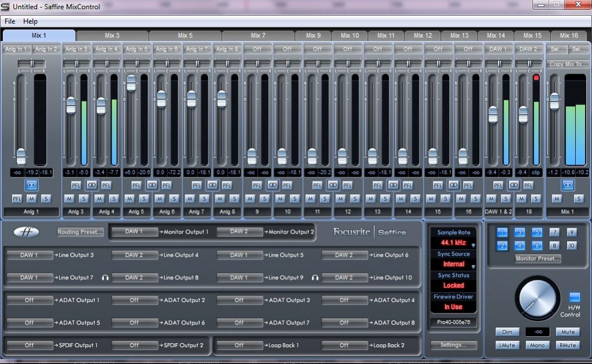Click the Routing Preset button
Screen dimensions: 592x364
click(x=80, y=232)
